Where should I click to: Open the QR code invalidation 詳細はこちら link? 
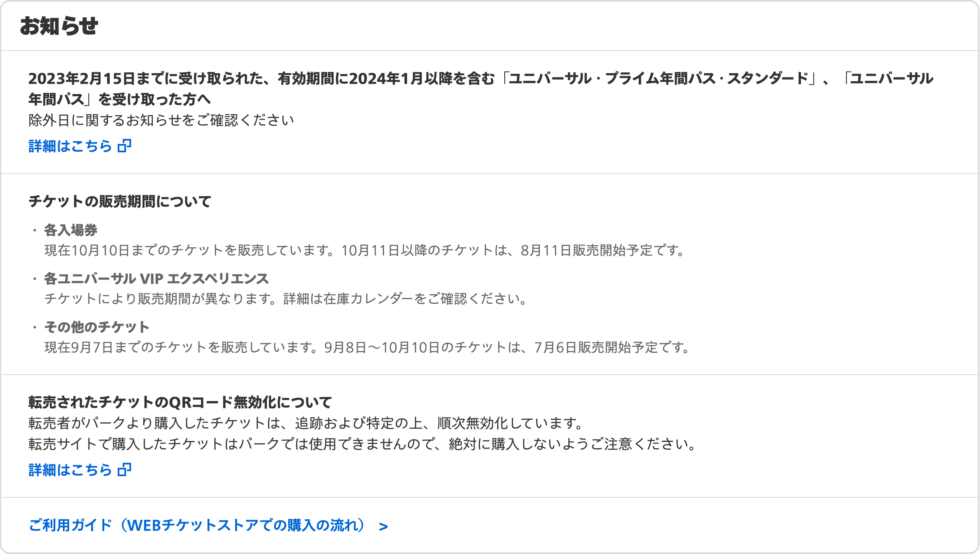click(80, 470)
